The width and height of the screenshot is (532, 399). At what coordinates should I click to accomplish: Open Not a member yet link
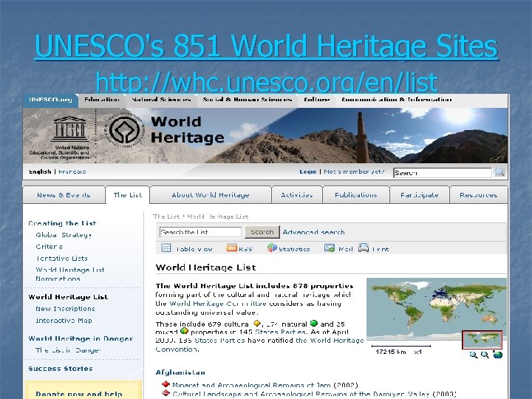354,171
